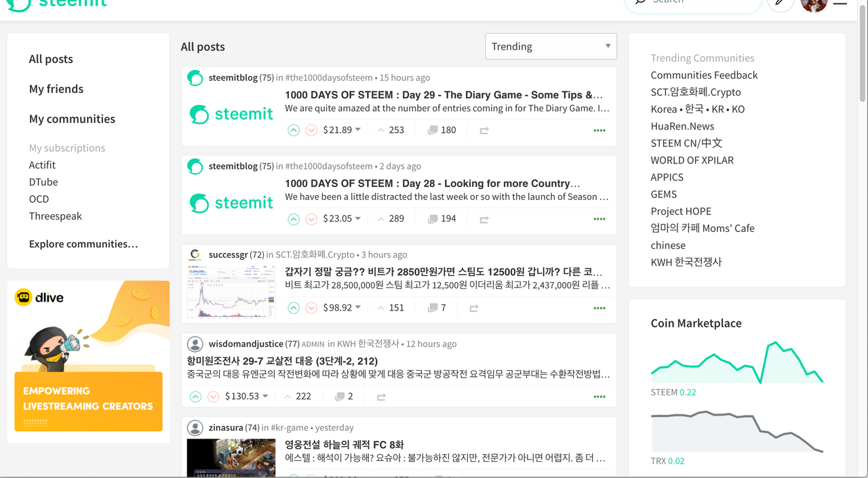Resteem the Day 29 Diary Game post
The width and height of the screenshot is (868, 478).
pyautogui.click(x=484, y=130)
